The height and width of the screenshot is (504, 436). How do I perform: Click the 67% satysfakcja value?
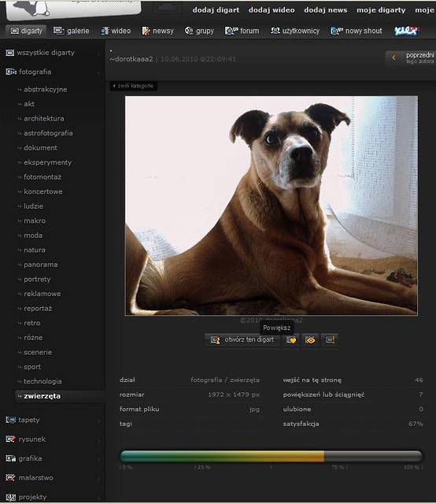point(416,424)
